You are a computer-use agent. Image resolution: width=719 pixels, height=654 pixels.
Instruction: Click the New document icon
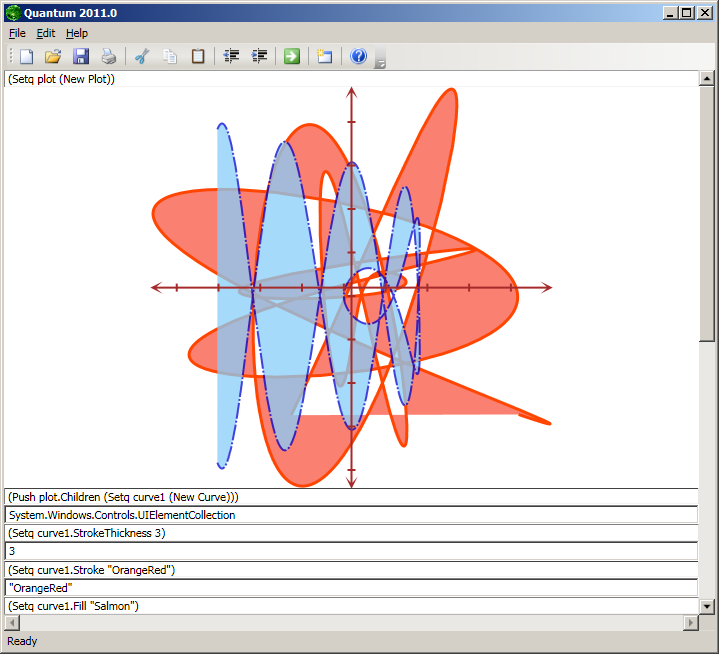pyautogui.click(x=26, y=56)
